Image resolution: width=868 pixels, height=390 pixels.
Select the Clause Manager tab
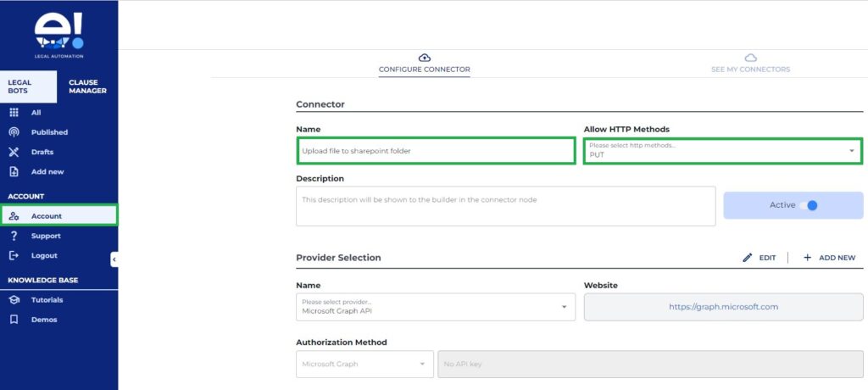87,87
